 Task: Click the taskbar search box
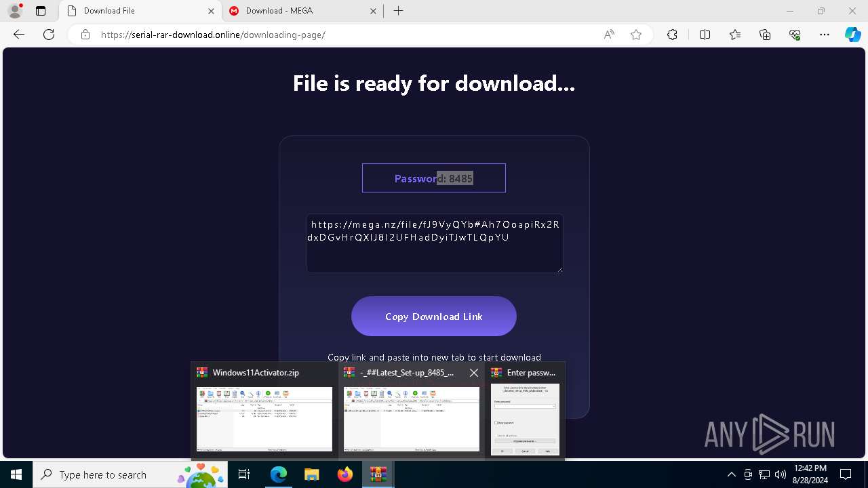coord(130,474)
